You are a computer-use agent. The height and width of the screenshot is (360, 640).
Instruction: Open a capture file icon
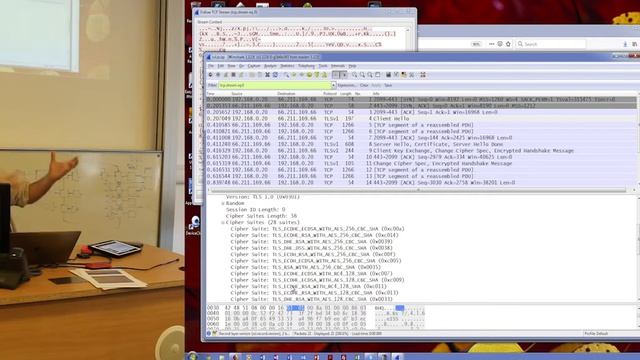(x=251, y=75)
